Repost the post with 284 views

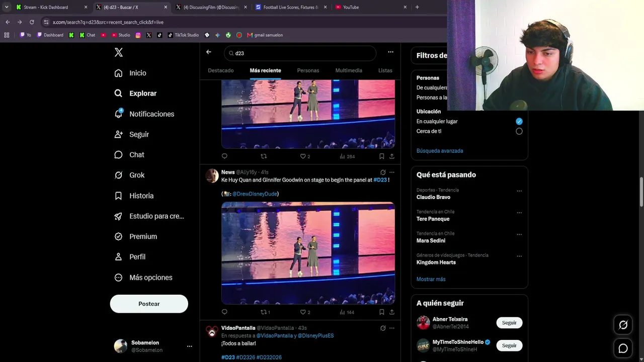[x=264, y=156]
